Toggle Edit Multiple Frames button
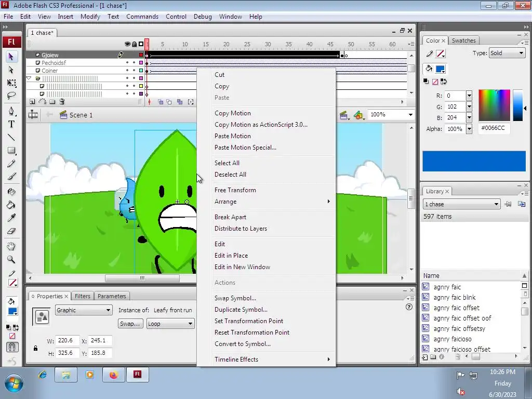 180,102
